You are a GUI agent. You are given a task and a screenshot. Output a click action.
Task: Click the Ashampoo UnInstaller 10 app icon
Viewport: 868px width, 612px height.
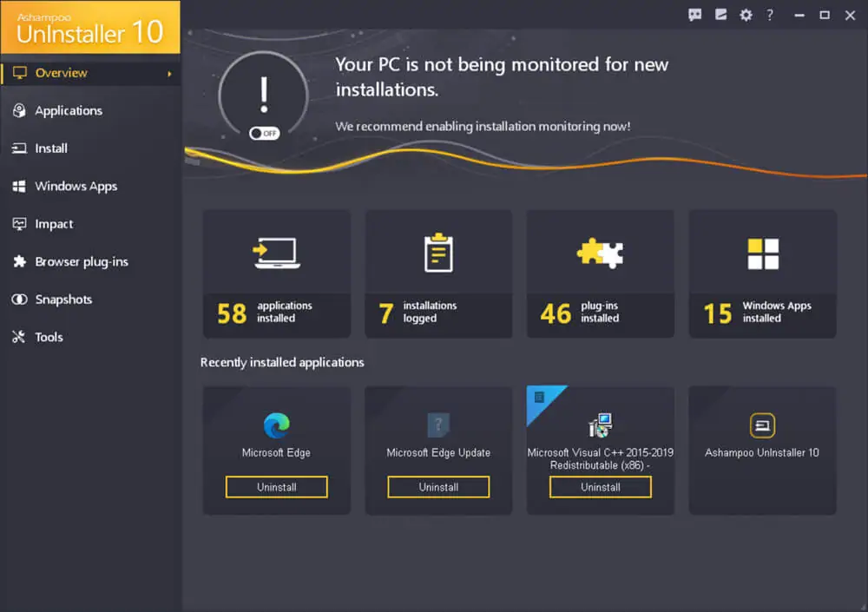[x=762, y=425]
